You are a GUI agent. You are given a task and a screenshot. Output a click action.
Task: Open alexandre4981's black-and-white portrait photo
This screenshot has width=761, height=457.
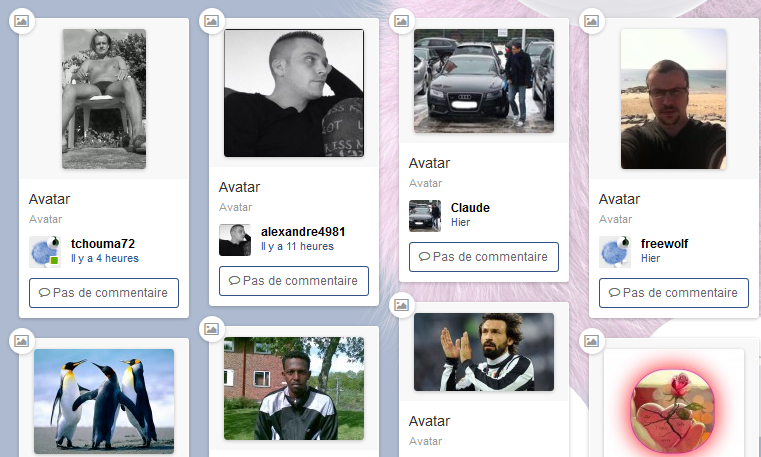[294, 93]
